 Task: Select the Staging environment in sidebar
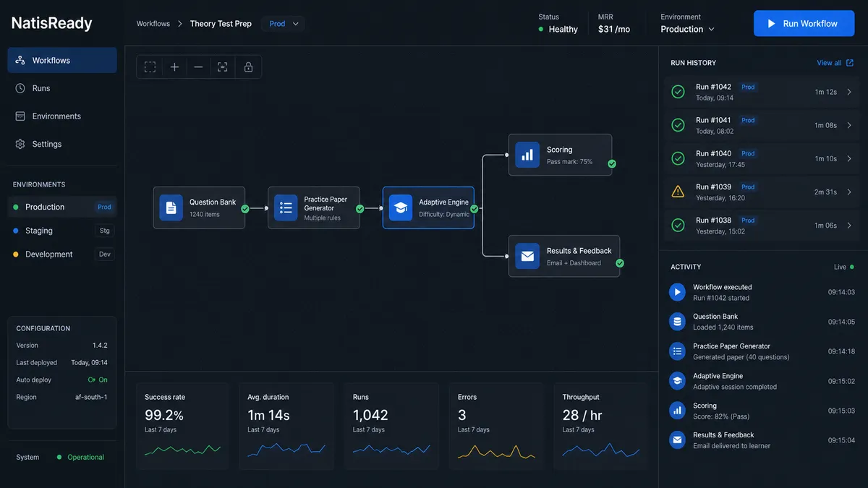pos(62,231)
